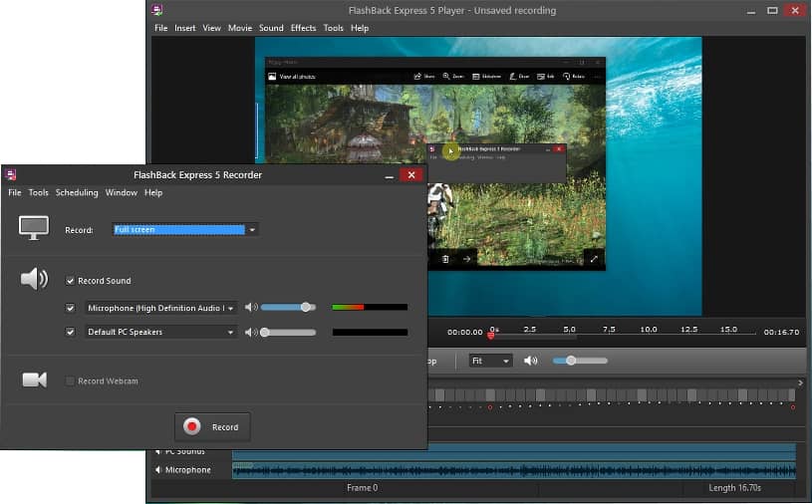Open the Player File menu
This screenshot has height=504, width=812.
point(161,28)
